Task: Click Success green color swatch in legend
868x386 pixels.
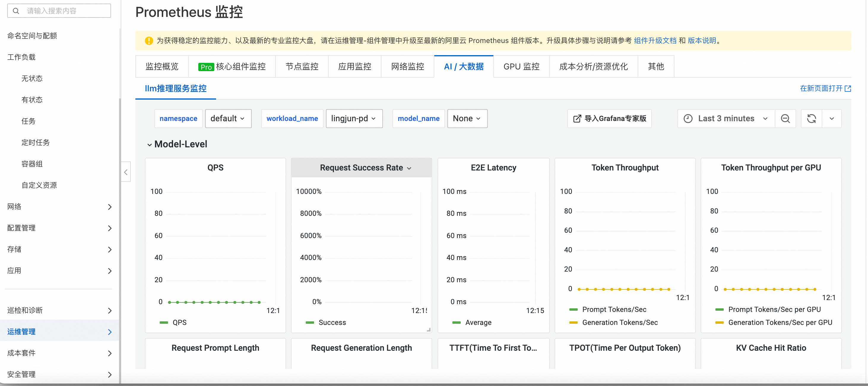Action: tap(310, 322)
